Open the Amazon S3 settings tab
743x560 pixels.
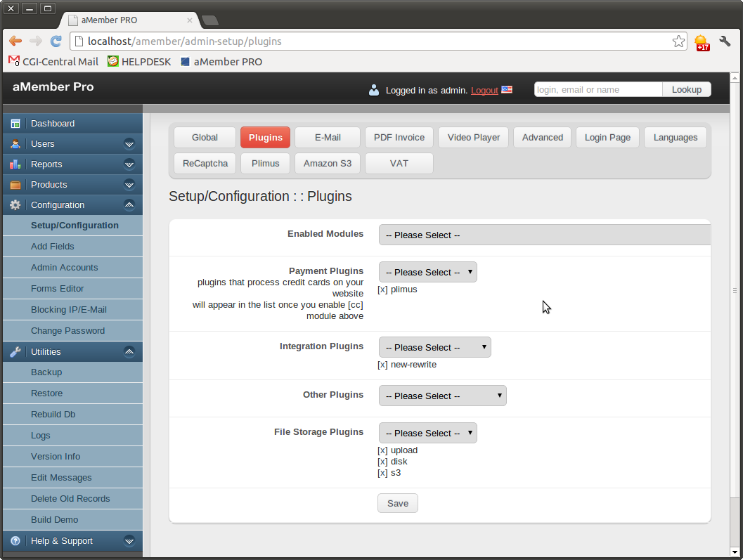[x=328, y=164]
